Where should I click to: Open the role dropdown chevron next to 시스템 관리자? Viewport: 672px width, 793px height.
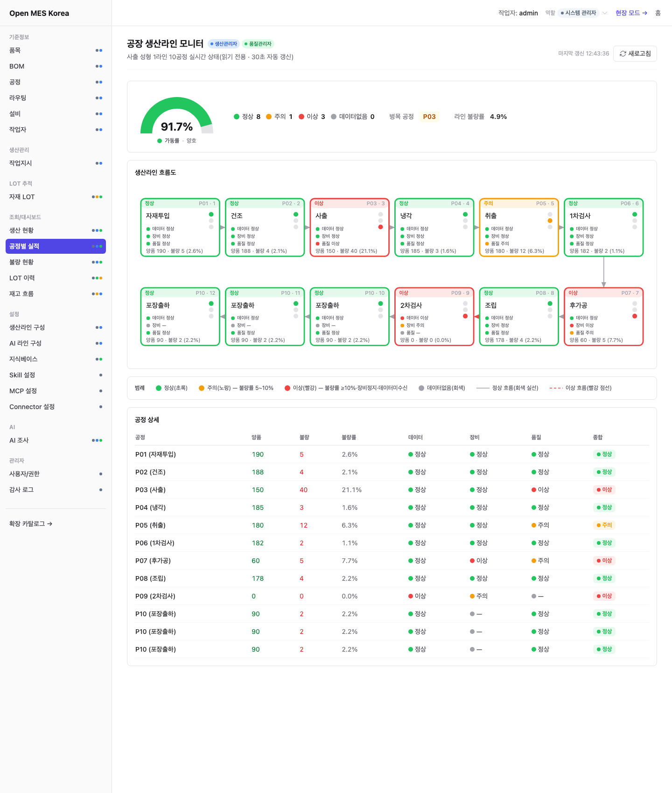605,13
